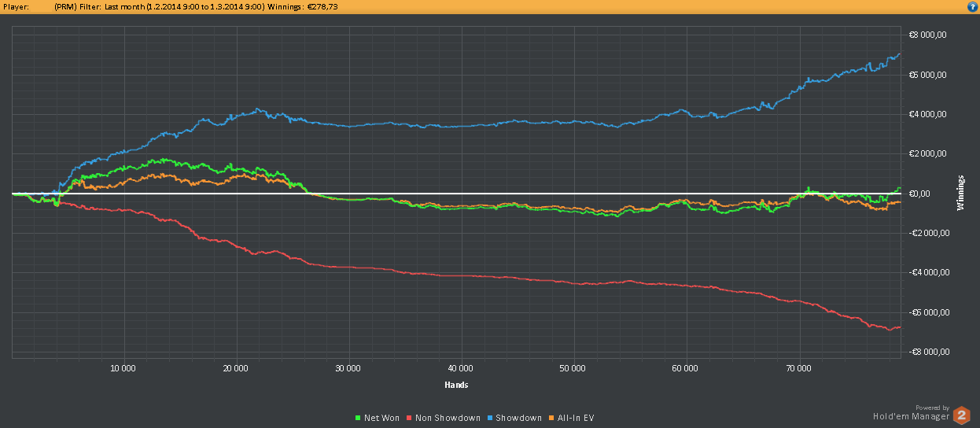
Task: Click the 'Powered by' text
Action: click(x=932, y=408)
